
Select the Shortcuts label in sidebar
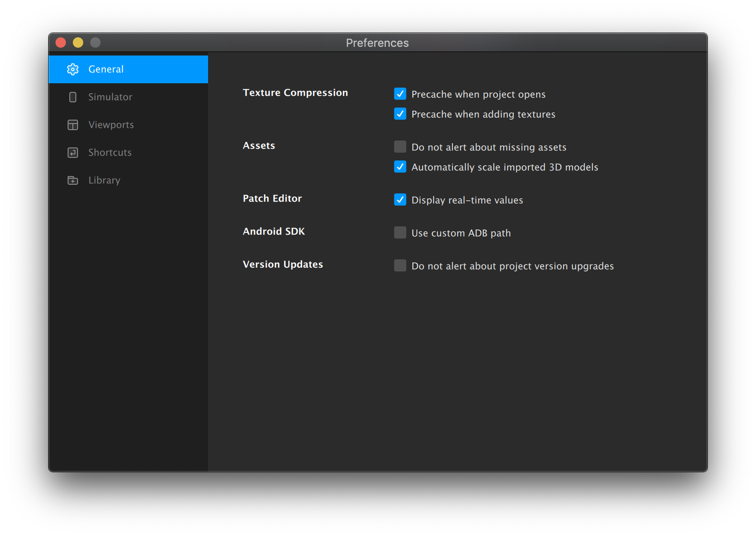pyautogui.click(x=110, y=153)
